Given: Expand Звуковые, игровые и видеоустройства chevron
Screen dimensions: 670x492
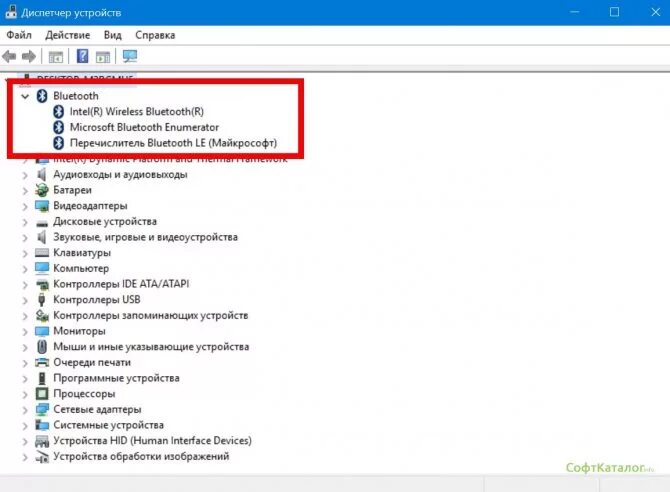Looking at the screenshot, I should tap(25, 238).
